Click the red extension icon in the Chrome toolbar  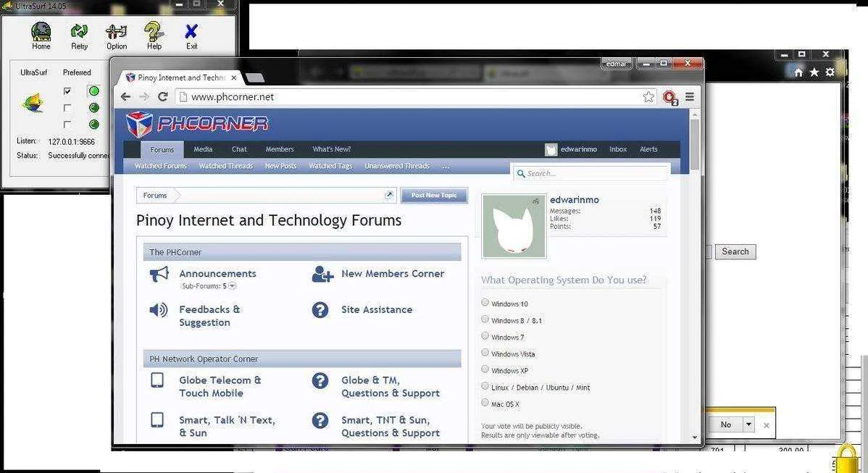(x=669, y=98)
